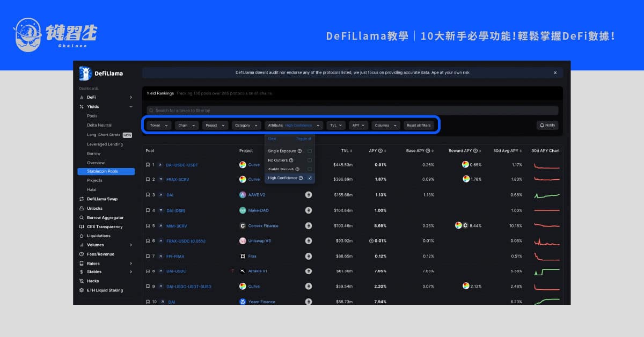Open the Chain filter dropdown
This screenshot has height=337, width=644.
187,125
